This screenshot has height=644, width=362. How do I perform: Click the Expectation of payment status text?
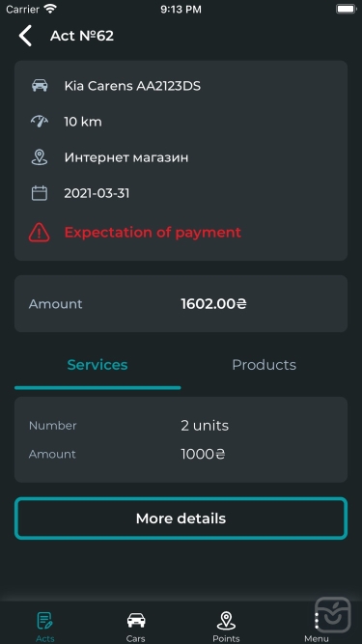click(x=153, y=233)
